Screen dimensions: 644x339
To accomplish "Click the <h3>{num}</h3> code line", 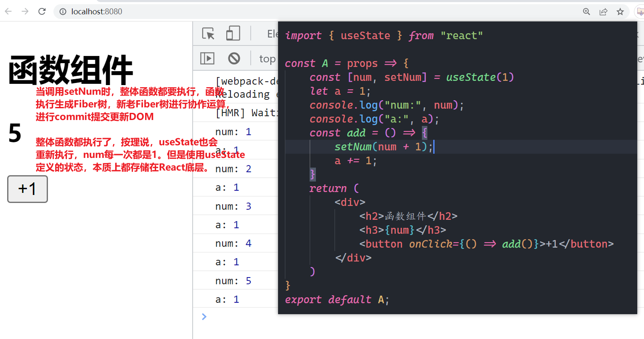I will 403,230.
